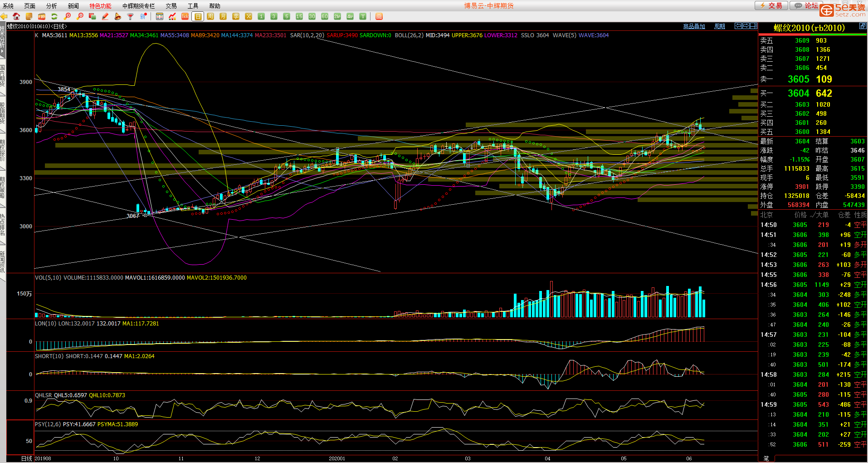
Task: Open the 特色功能 menu
Action: (100, 6)
